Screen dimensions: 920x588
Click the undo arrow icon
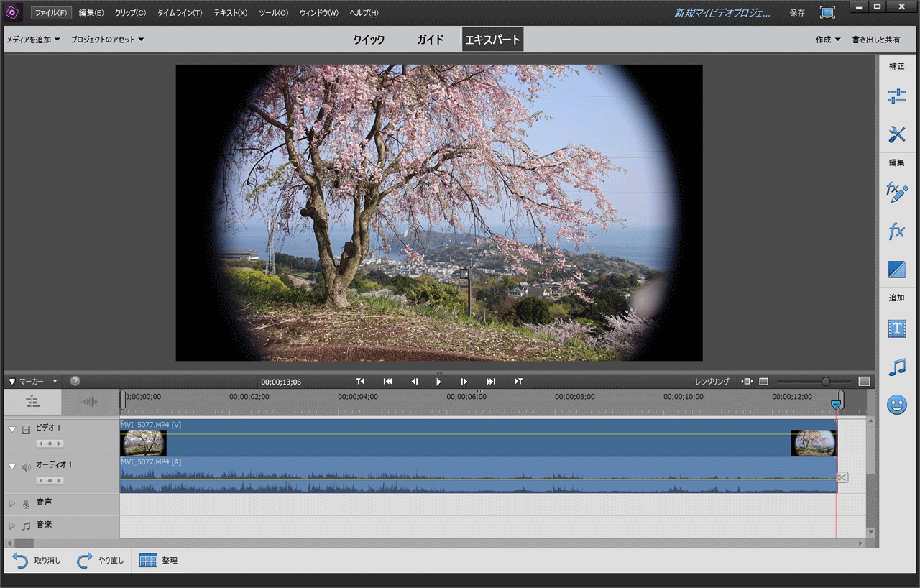pyautogui.click(x=20, y=560)
